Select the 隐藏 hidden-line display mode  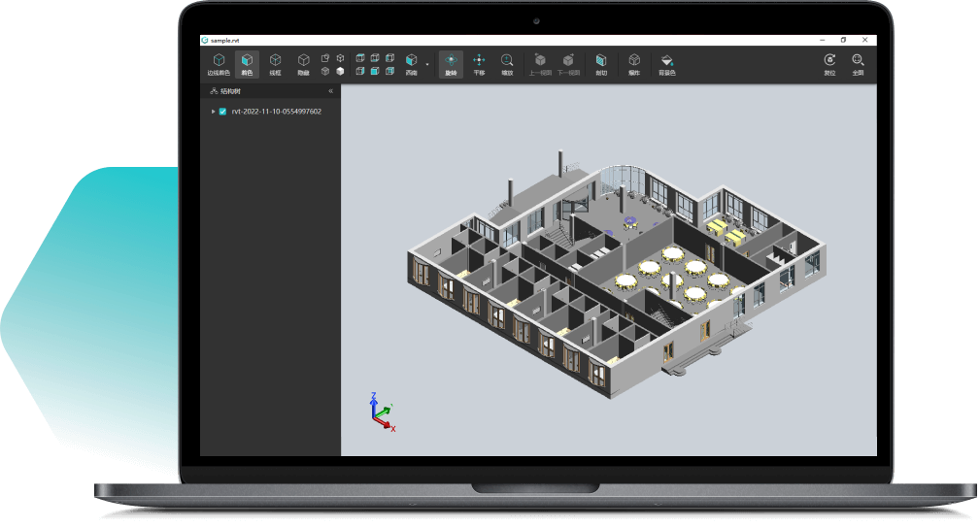(x=303, y=64)
